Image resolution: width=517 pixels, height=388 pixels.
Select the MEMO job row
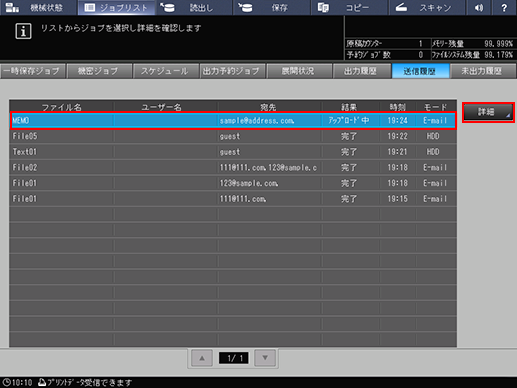tap(233, 120)
